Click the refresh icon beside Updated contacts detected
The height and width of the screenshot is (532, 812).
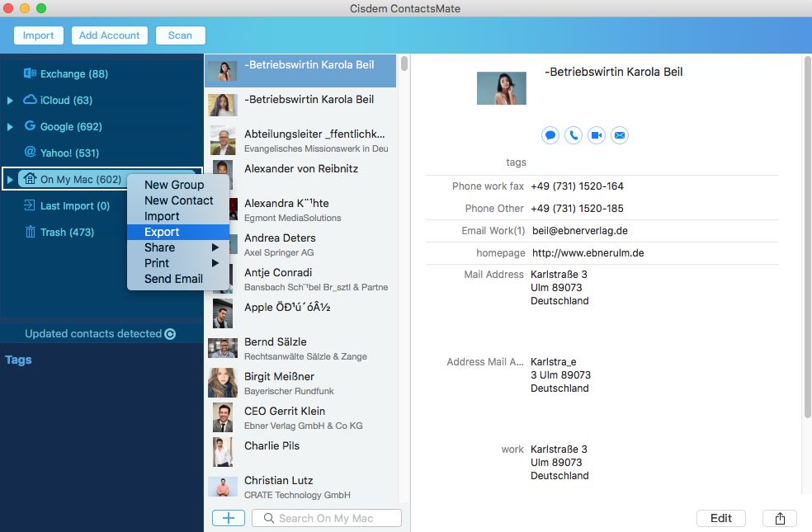170,334
